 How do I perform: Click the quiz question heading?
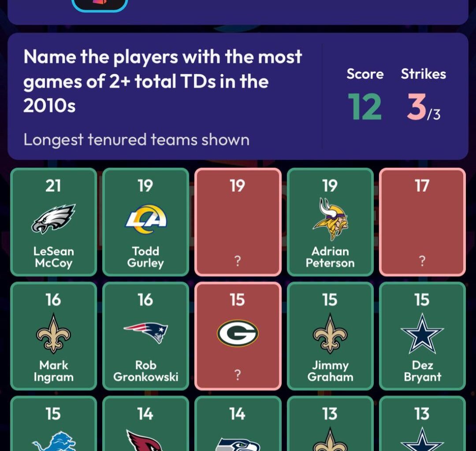click(163, 81)
